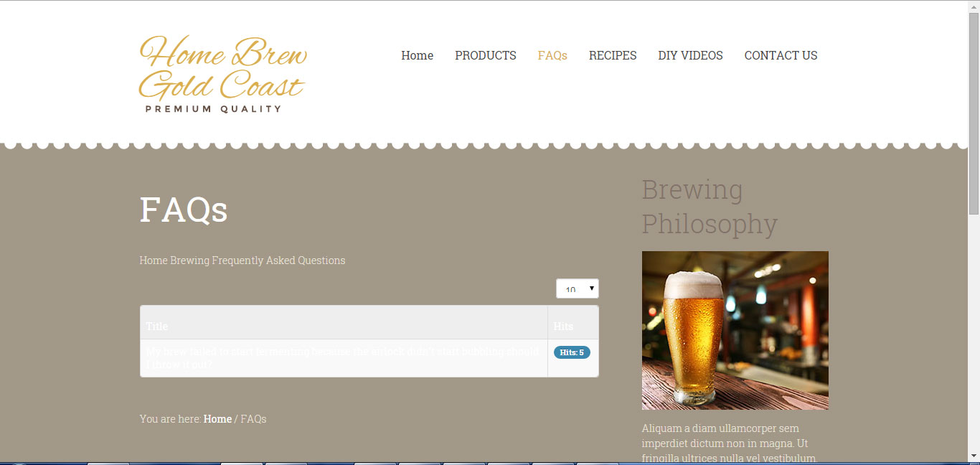Click the Brewing Philosophy heading
Image resolution: width=980 pixels, height=465 pixels.
pos(709,207)
